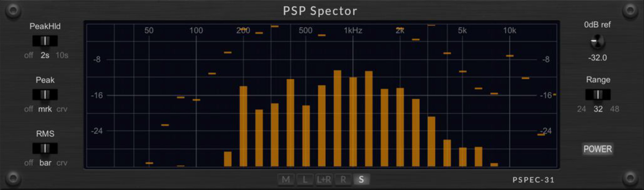Click the PSP Spector title
644x190 pixels.
320,11
